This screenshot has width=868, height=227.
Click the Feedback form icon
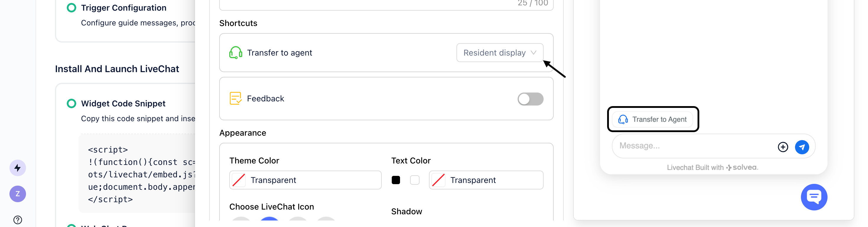coord(235,98)
